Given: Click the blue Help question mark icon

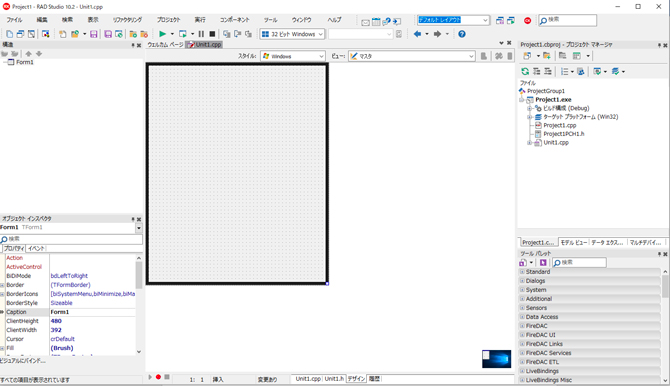Looking at the screenshot, I should (x=462, y=34).
